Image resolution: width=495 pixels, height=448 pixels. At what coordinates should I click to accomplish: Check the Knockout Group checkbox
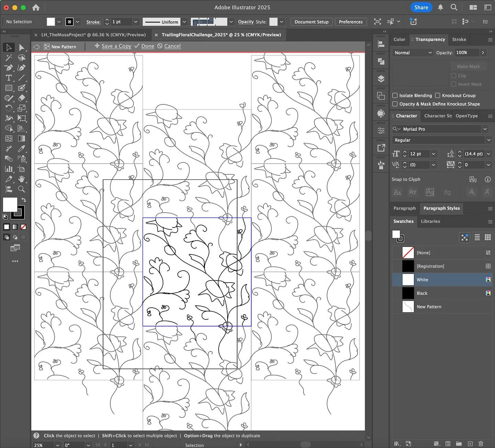click(438, 96)
